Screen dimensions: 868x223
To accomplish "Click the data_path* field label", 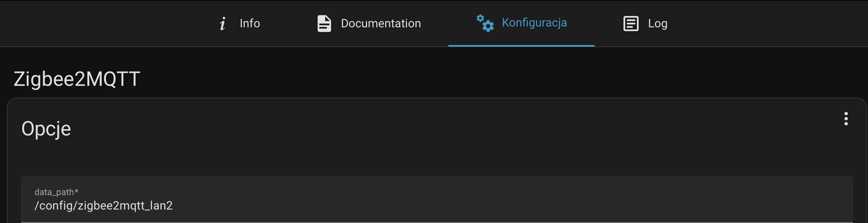I will point(56,192).
